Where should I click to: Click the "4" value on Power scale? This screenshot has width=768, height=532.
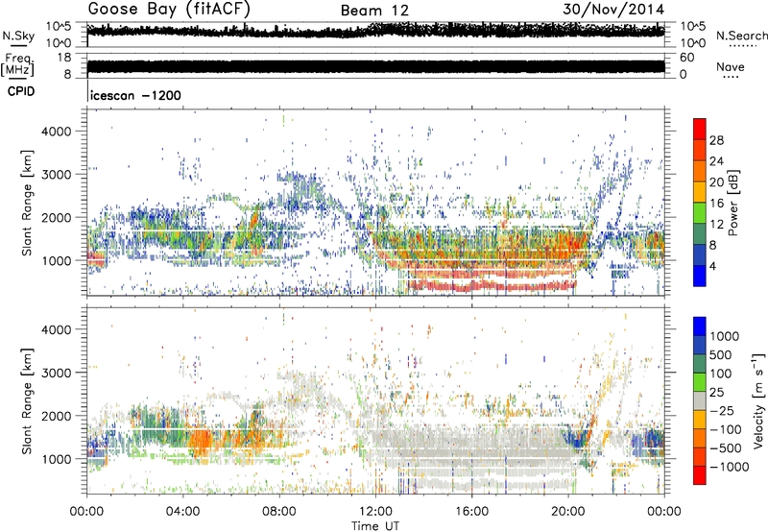click(x=713, y=267)
